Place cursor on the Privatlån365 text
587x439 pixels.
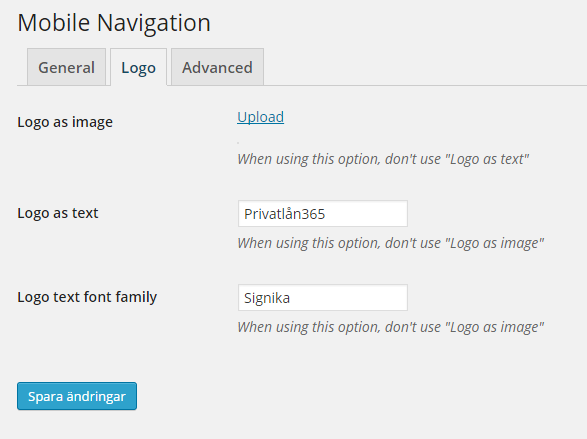(x=285, y=214)
